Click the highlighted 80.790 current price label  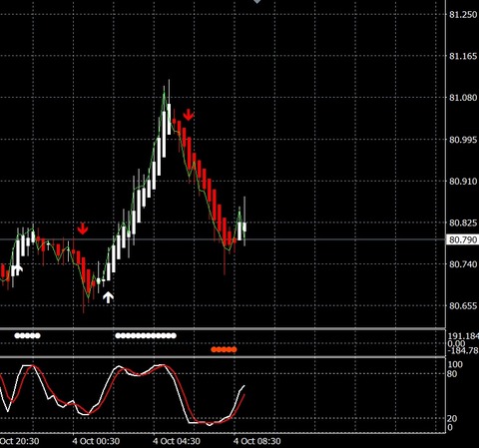[462, 239]
